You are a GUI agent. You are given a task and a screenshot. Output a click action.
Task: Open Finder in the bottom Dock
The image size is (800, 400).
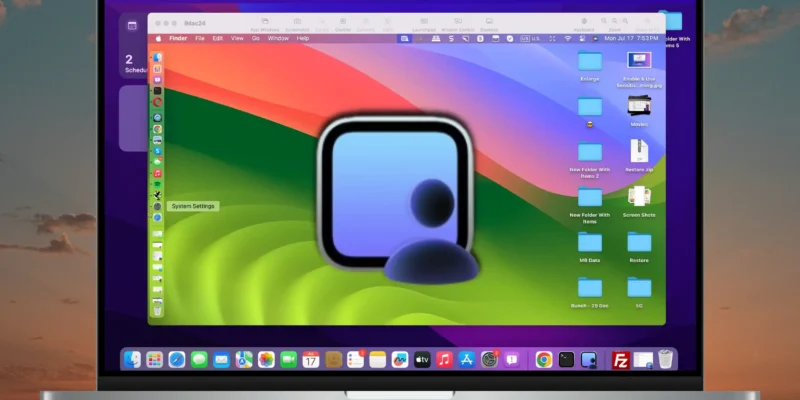point(133,360)
